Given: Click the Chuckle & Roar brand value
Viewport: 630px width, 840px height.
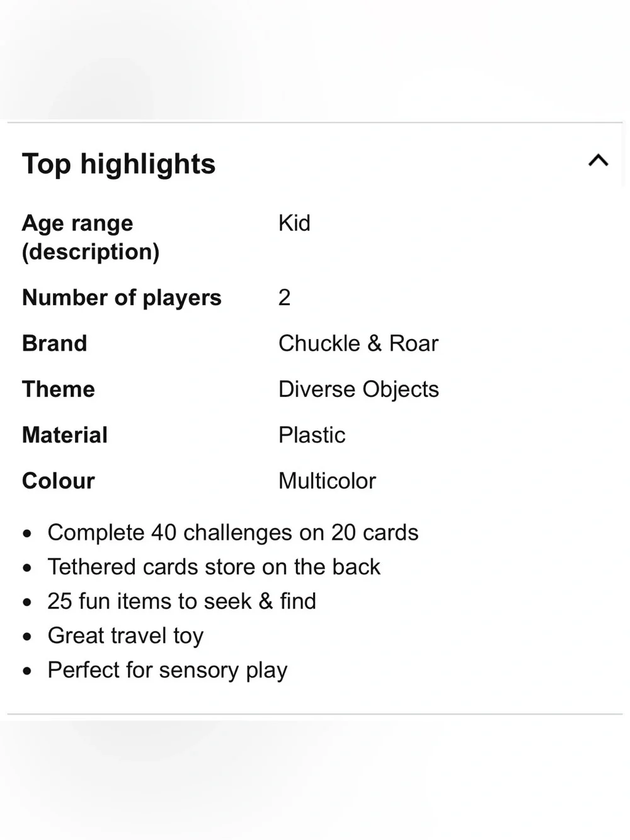Looking at the screenshot, I should coord(358,343).
